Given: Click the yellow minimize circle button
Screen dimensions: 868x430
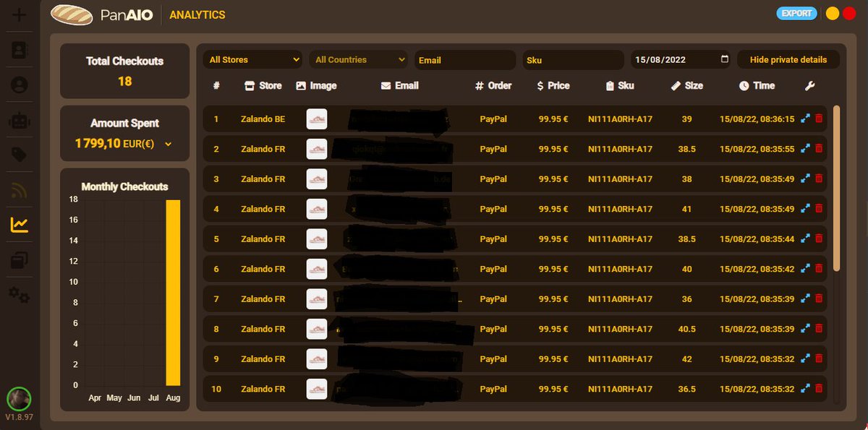Looking at the screenshot, I should [x=833, y=13].
